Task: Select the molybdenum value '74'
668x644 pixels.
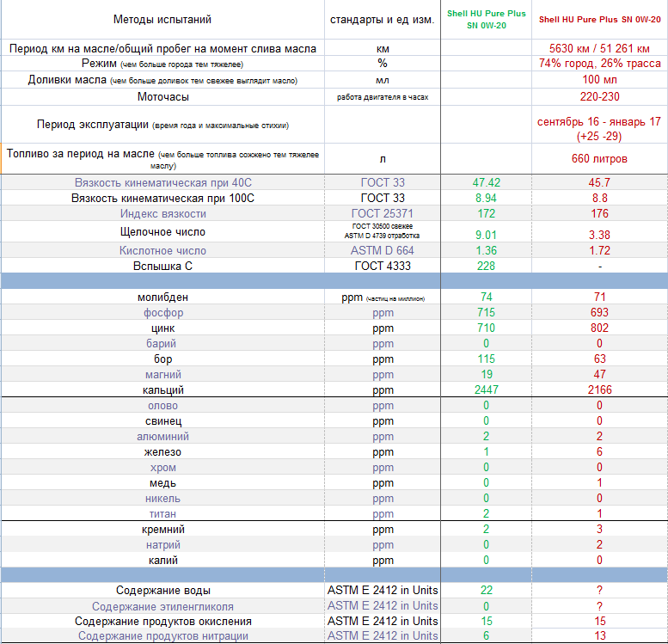Action: pos(486,297)
